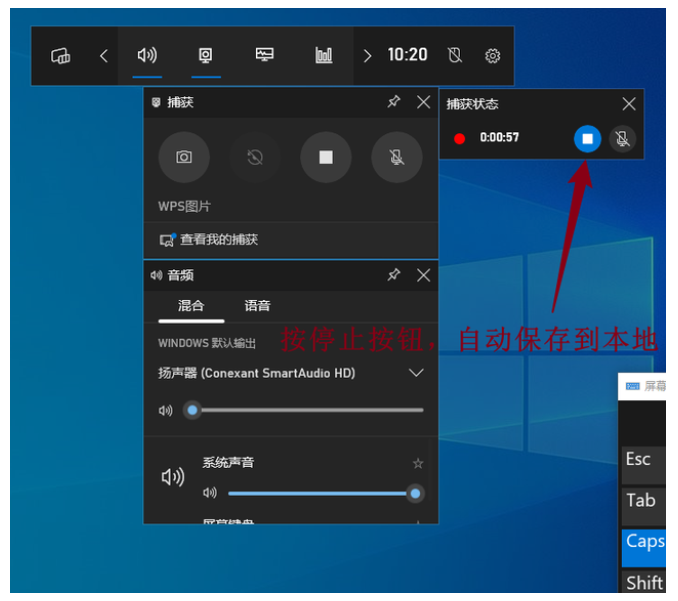Open the Performance widget from top bar
This screenshot has height=601, width=678.
pyautogui.click(x=265, y=56)
